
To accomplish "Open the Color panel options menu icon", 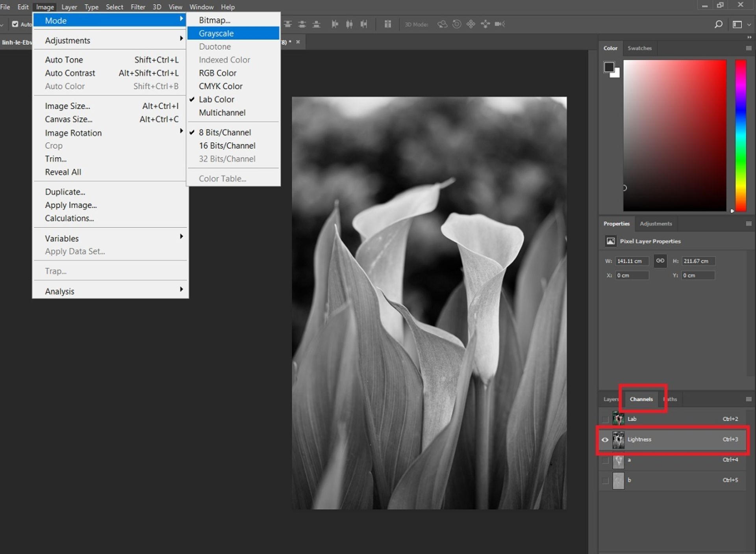I will (x=749, y=48).
